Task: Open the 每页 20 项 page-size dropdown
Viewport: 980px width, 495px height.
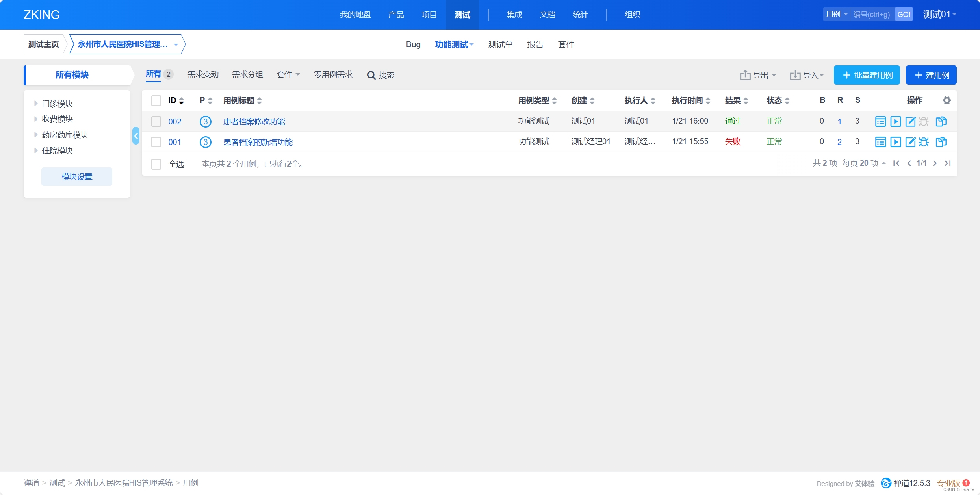Action: tap(864, 163)
